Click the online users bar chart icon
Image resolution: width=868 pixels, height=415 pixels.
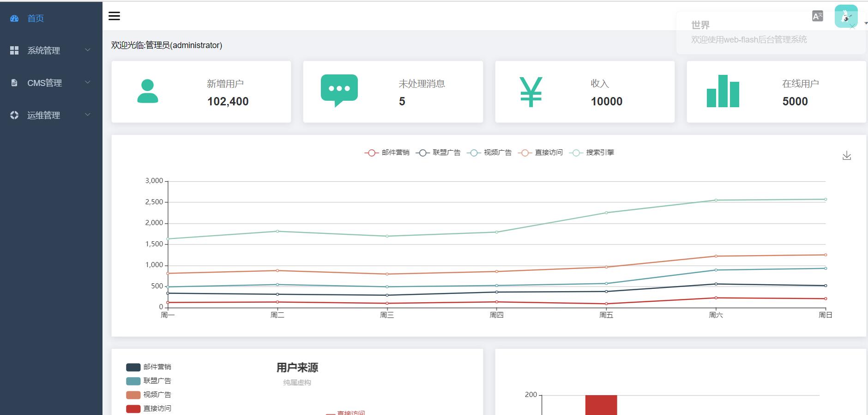click(x=723, y=92)
